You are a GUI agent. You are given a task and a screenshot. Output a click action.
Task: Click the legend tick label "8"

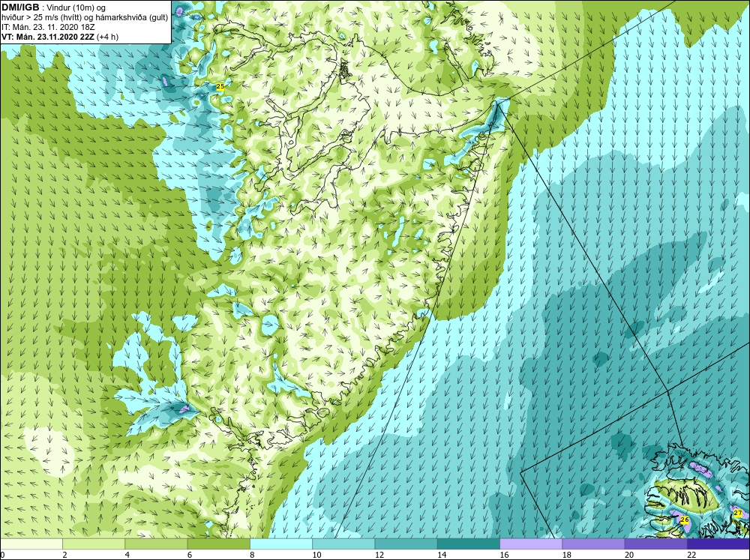pyautogui.click(x=252, y=555)
